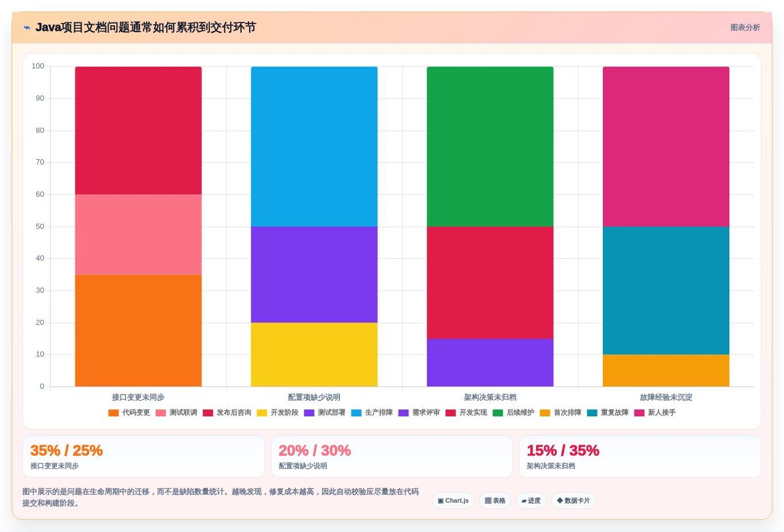Viewport: 784px width, 532px height.
Task: Click the 配置项缺少说明 x-axis label
Action: point(314,397)
